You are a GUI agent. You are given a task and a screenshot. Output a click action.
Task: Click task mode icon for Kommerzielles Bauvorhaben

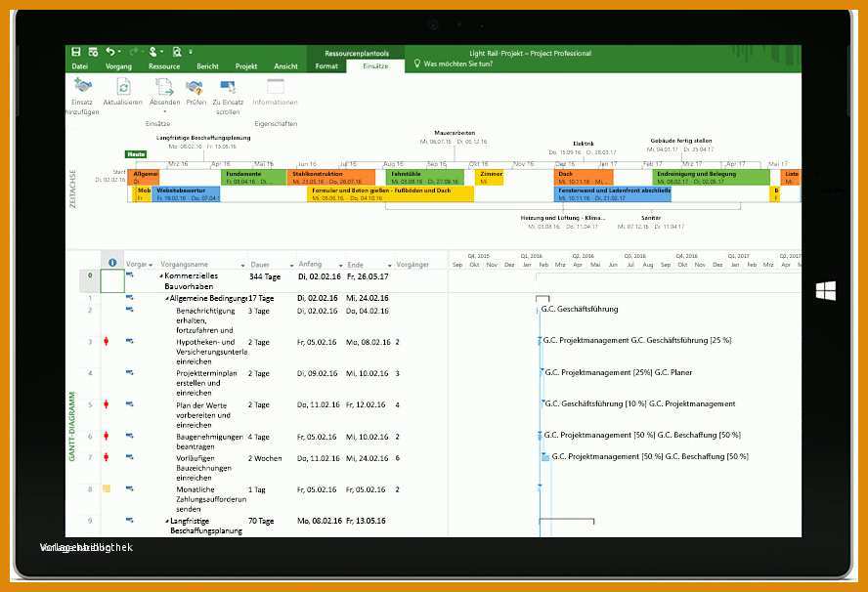click(130, 275)
